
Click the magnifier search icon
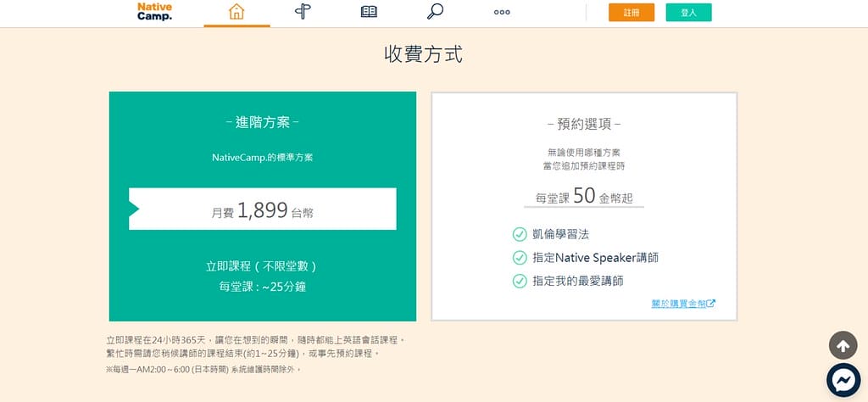(435, 12)
